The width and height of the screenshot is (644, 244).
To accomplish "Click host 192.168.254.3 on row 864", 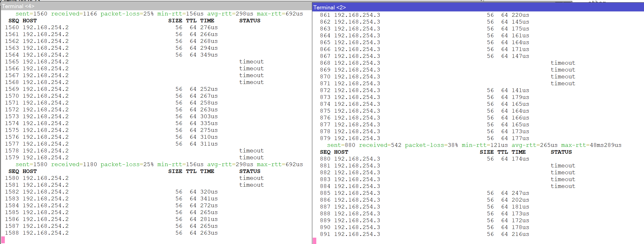I will [x=357, y=36].
